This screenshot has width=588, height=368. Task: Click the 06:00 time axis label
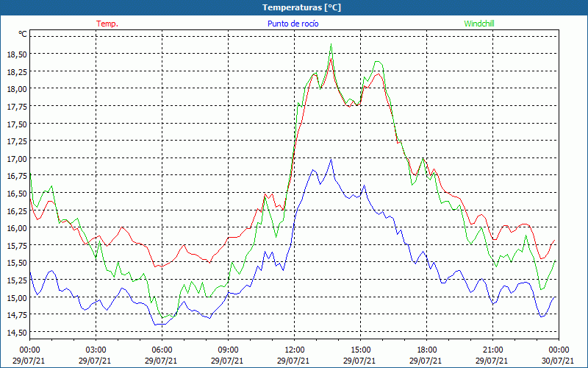tap(162, 350)
